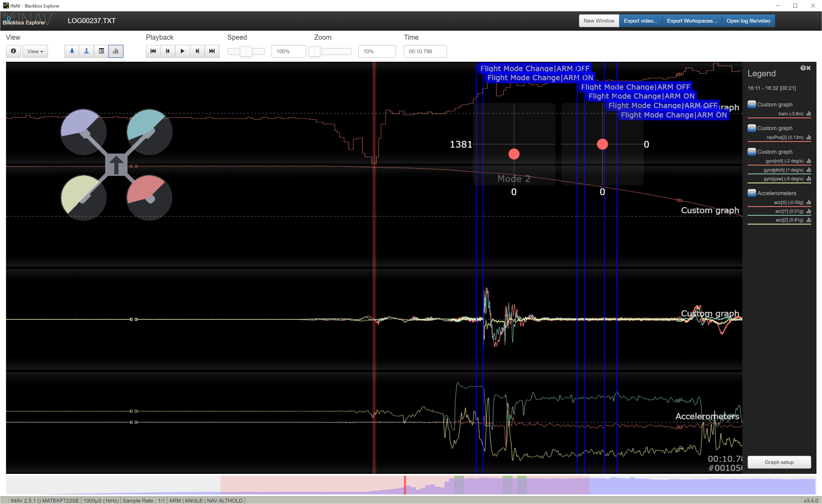Jump to end of log
822x504 pixels.
[212, 51]
